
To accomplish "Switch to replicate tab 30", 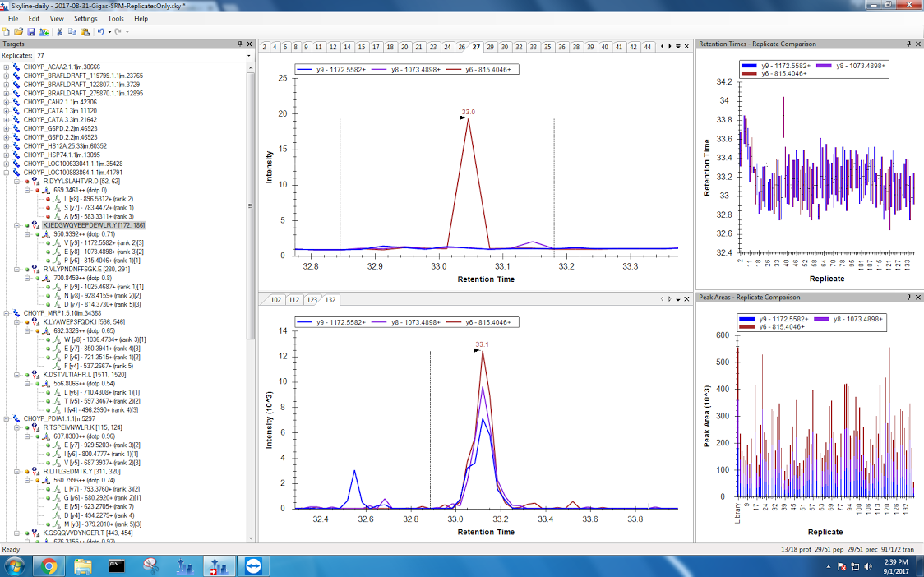I will point(505,47).
